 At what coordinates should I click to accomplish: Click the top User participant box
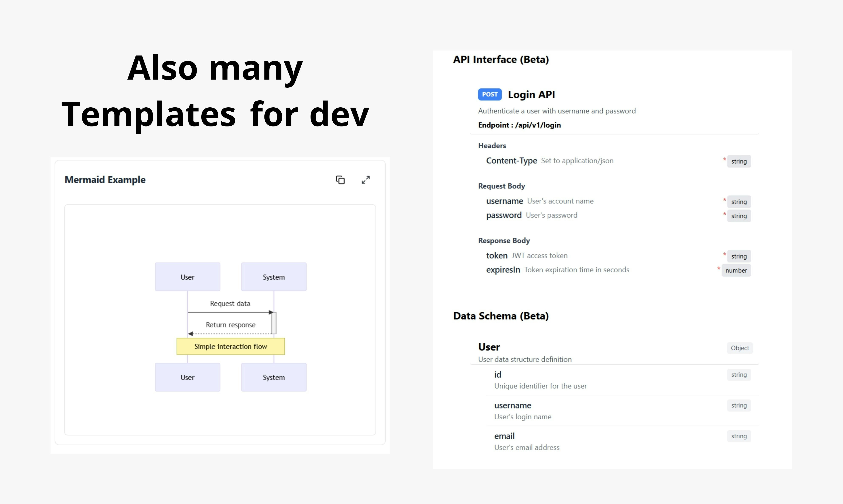point(188,277)
